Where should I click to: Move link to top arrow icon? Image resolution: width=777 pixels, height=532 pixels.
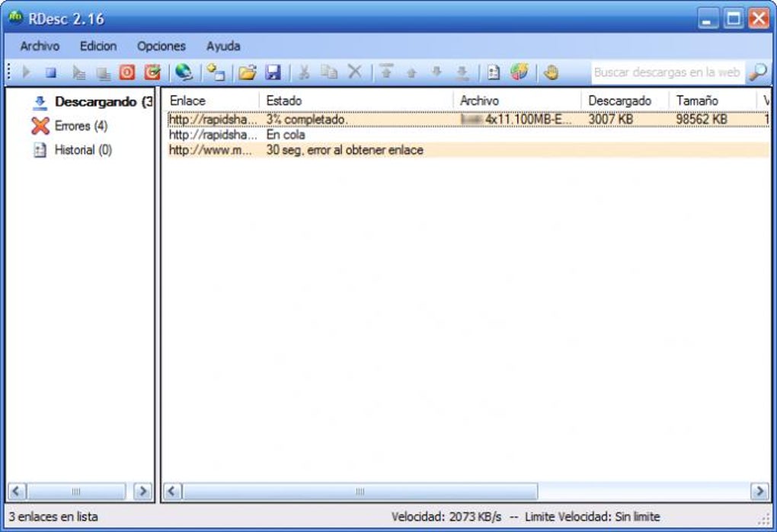tap(386, 72)
